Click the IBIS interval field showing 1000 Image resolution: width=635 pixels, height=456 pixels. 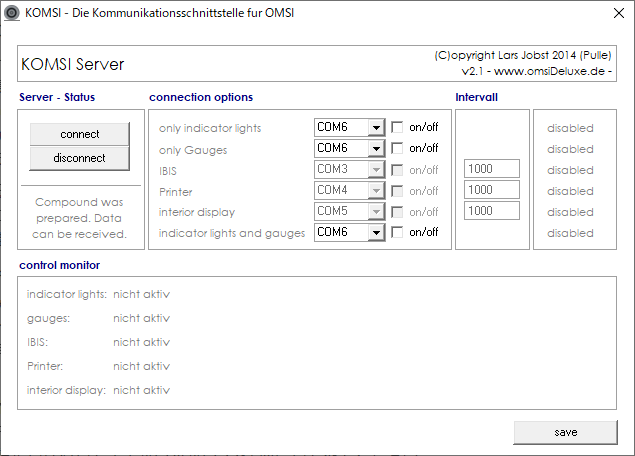tap(492, 168)
